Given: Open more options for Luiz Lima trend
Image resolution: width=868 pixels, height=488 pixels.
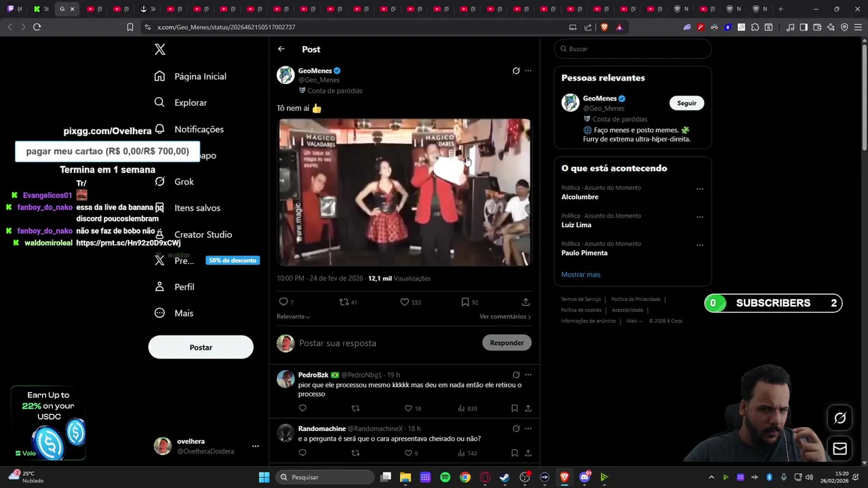Looking at the screenshot, I should (700, 217).
